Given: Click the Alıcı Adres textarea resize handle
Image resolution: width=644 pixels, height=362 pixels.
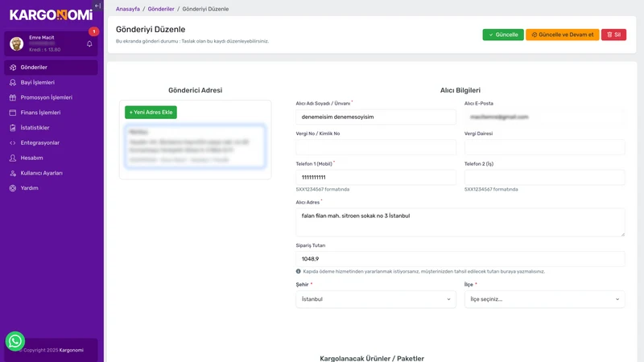Looking at the screenshot, I should (x=622, y=234).
